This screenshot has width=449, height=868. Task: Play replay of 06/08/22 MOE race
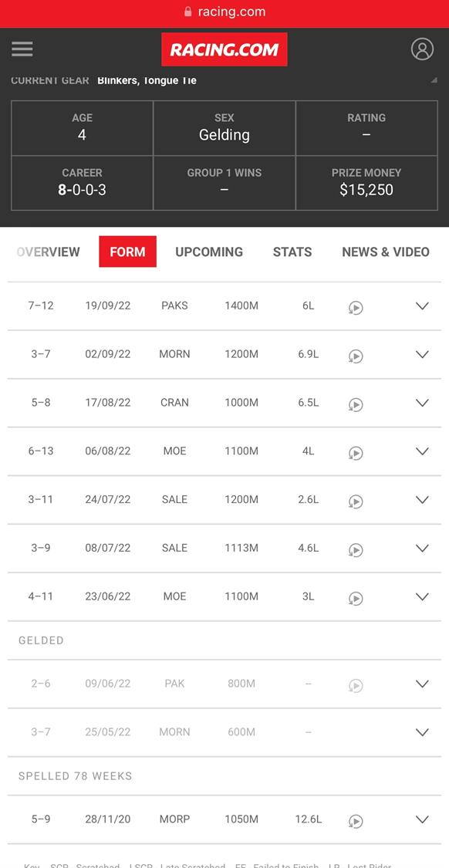point(356,453)
